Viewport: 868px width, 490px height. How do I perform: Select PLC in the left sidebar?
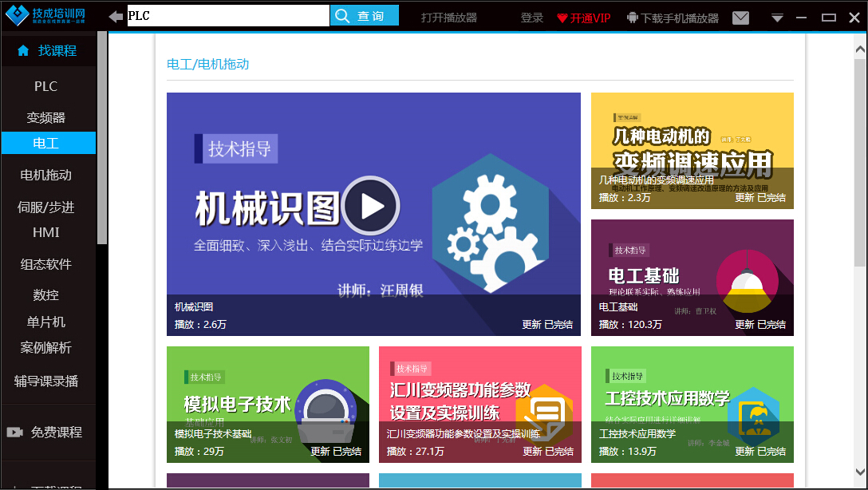click(46, 86)
